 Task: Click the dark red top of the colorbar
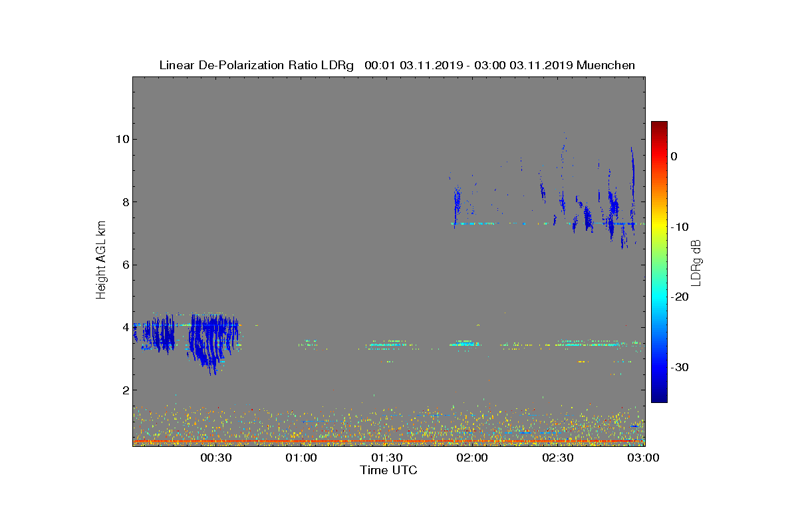click(659, 126)
